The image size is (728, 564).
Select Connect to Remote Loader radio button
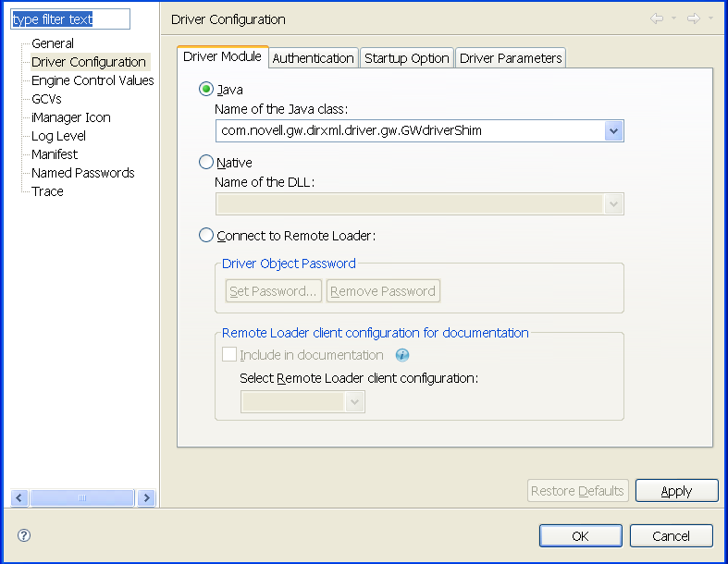click(x=206, y=235)
